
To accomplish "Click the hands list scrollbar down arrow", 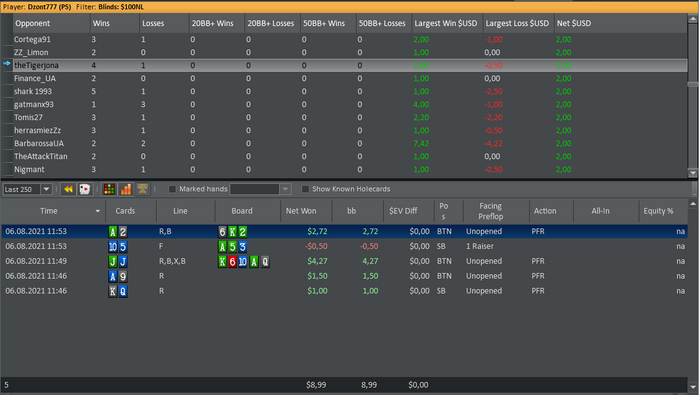I will point(693,387).
